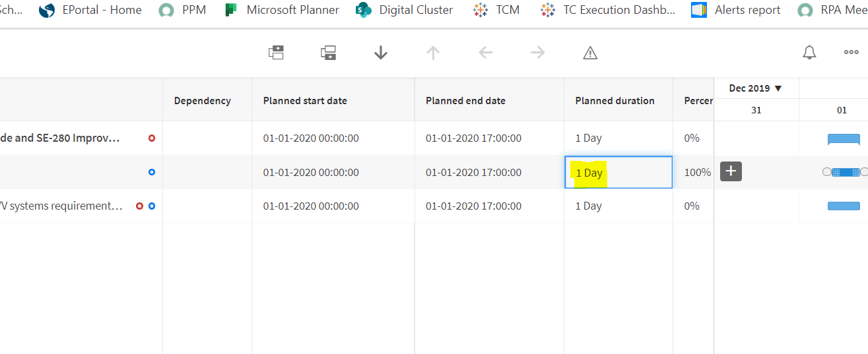868x354 pixels.
Task: Click Dependency cell in SE-280 row
Action: tap(207, 138)
